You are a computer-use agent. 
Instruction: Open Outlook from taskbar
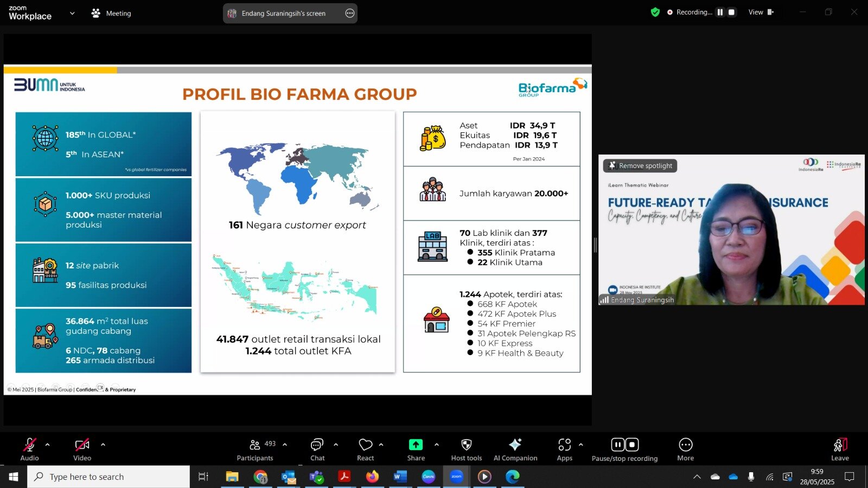(289, 477)
